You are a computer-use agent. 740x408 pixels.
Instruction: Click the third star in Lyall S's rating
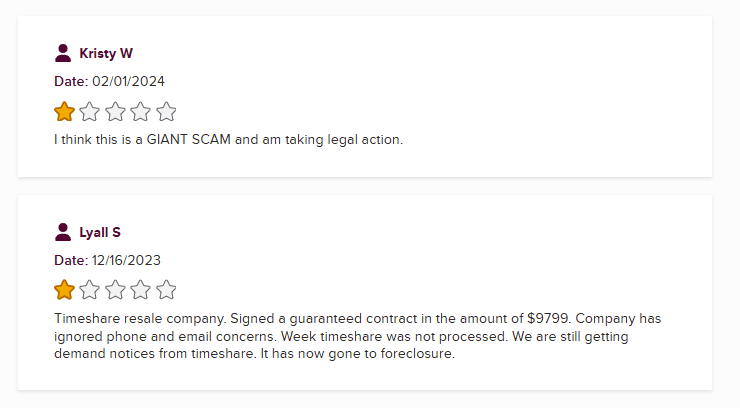click(x=115, y=291)
